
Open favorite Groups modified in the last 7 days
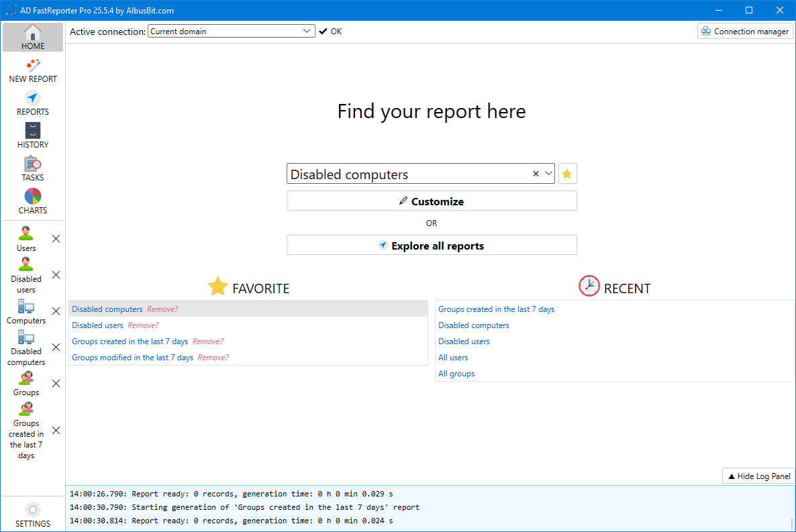tap(132, 358)
